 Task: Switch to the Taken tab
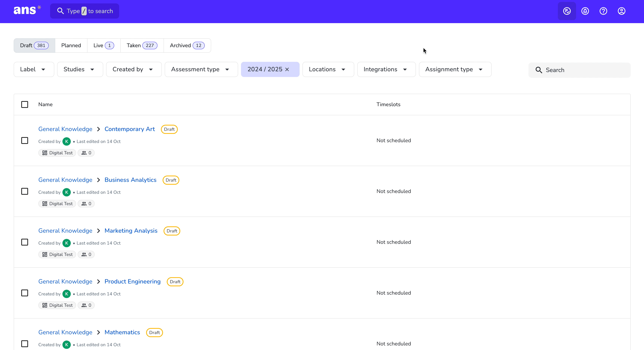click(x=142, y=46)
